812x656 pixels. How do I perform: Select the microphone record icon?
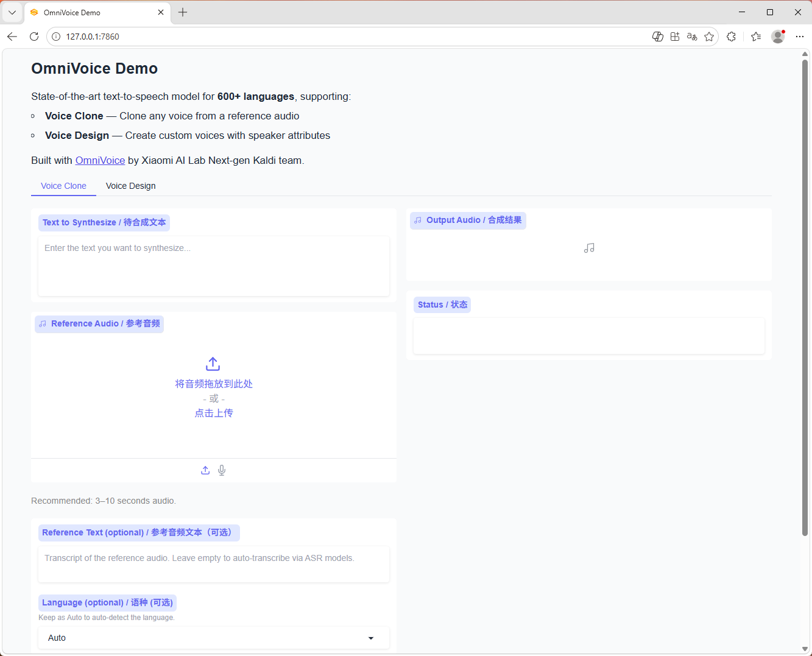222,470
